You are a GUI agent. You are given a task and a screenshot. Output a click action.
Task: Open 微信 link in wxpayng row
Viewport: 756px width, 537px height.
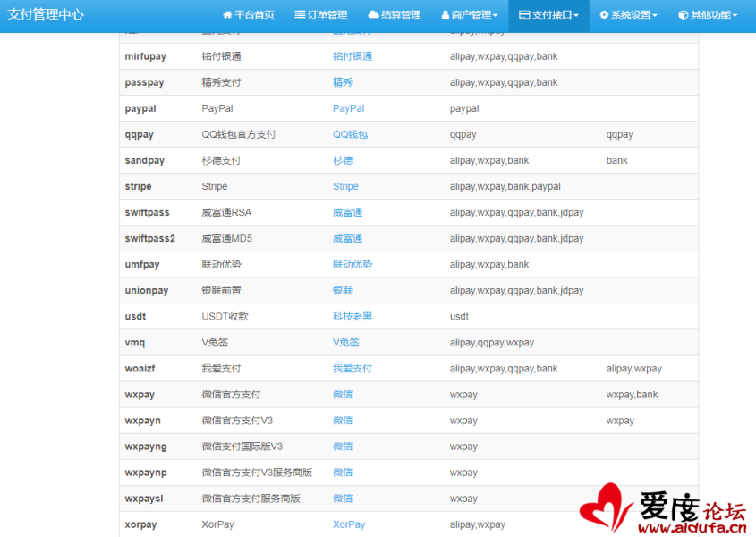point(343,447)
